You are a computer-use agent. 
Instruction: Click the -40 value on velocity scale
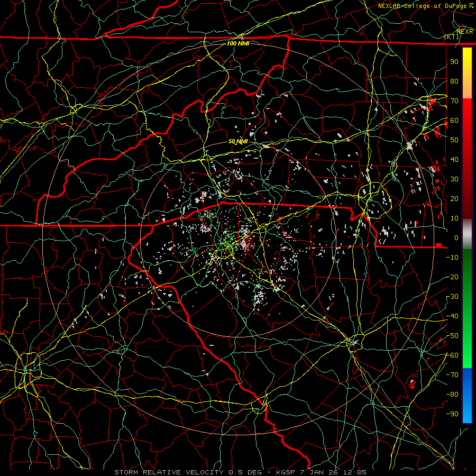[x=452, y=316]
